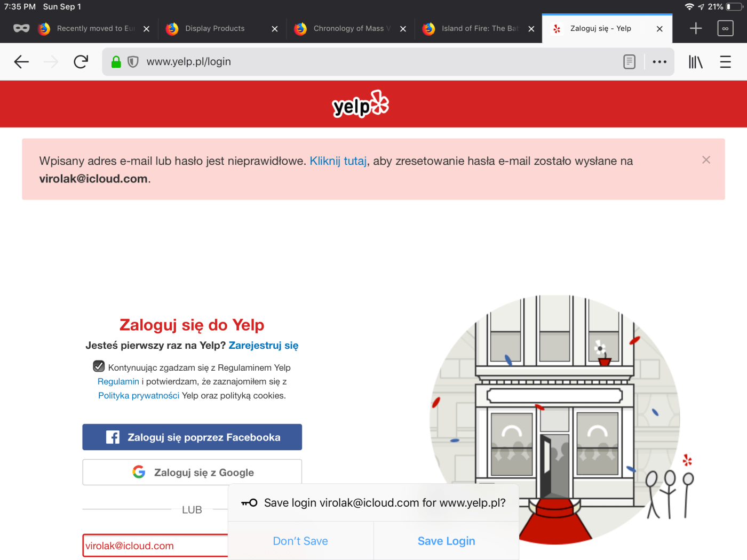Log in via Zaloguj się poprzez Facebooka
Viewport: 747px width, 560px height.
192,437
